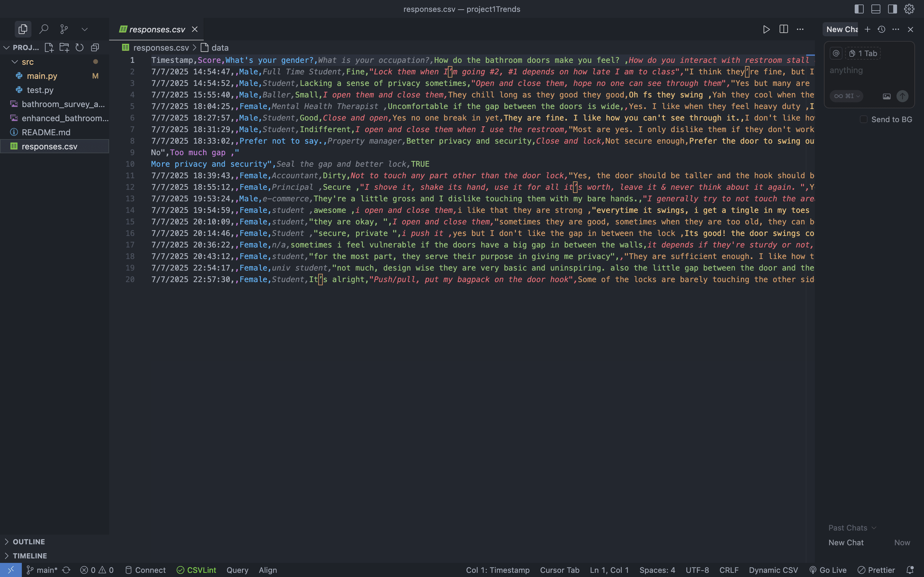Open the Source Control view icon
Image resolution: width=924 pixels, height=577 pixels.
point(64,29)
